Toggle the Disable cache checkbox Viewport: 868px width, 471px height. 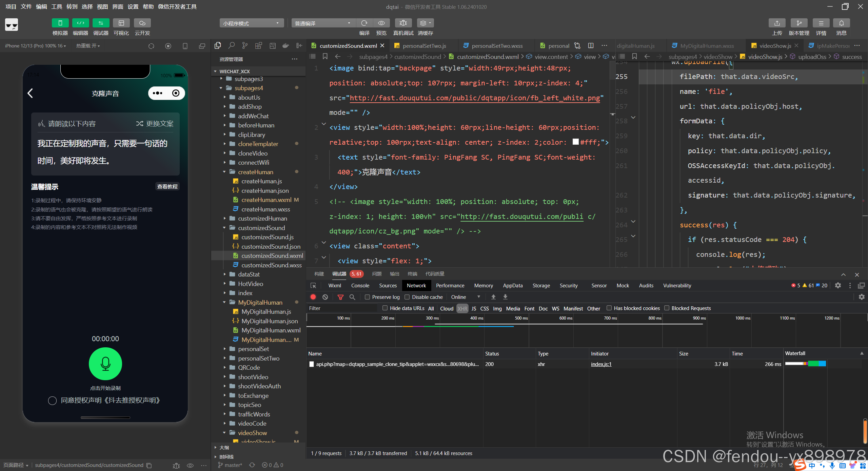407,297
